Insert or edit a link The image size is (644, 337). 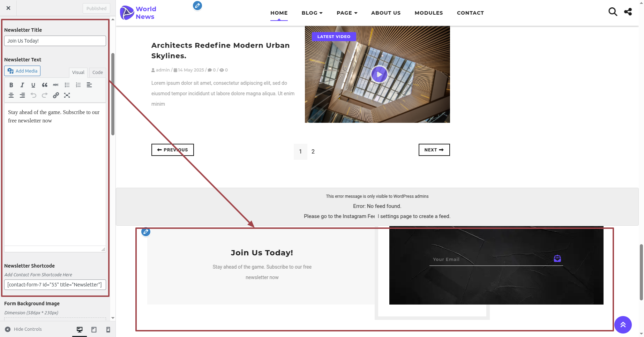[56, 95]
